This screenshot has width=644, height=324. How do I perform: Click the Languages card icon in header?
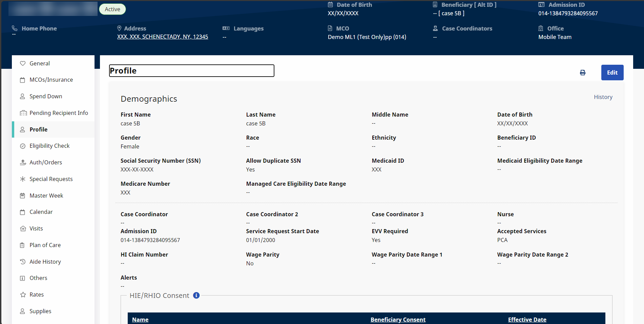[226, 28]
